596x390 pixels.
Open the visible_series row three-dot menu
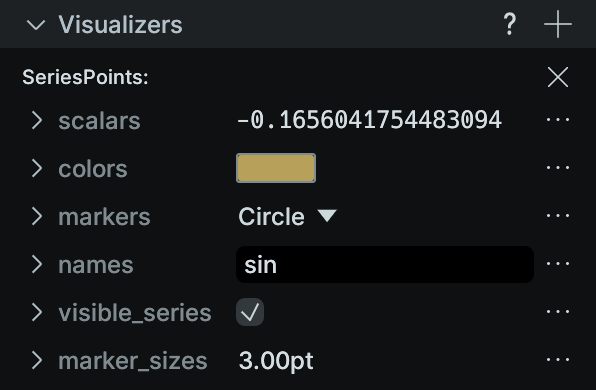pos(558,312)
